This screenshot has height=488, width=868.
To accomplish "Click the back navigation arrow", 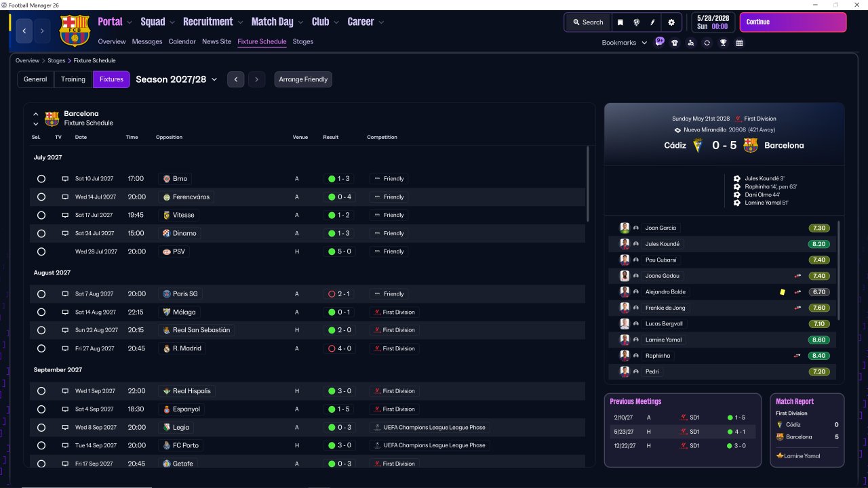I will click(x=25, y=30).
